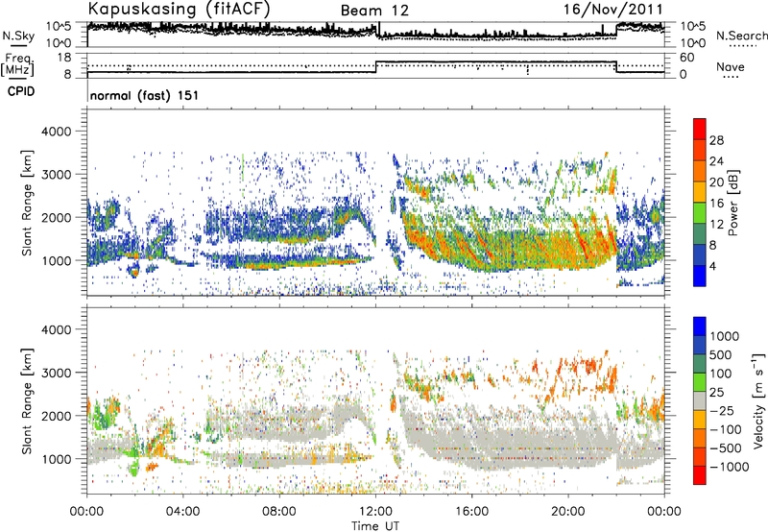
Task: Click the 'Beam 12' label
Action: point(374,11)
